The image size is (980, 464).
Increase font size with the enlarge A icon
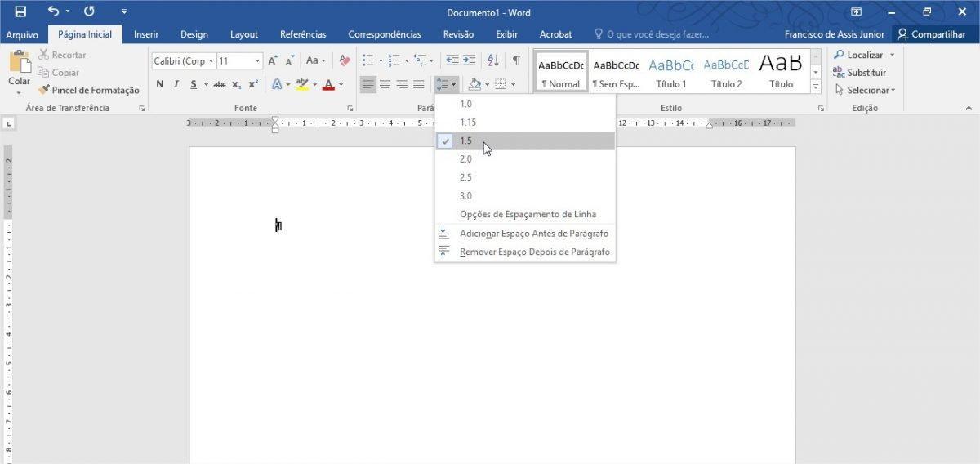(x=273, y=60)
